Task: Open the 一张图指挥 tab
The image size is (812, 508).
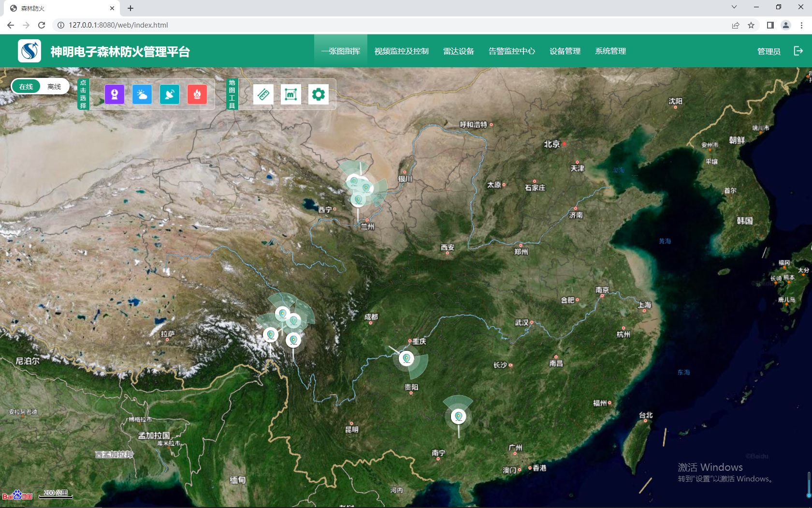Action: 341,51
